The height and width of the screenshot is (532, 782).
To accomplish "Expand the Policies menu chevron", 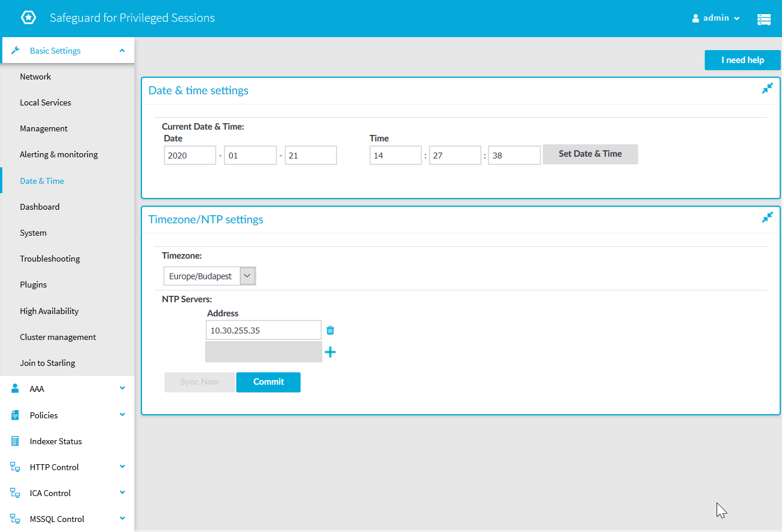I will [x=122, y=415].
